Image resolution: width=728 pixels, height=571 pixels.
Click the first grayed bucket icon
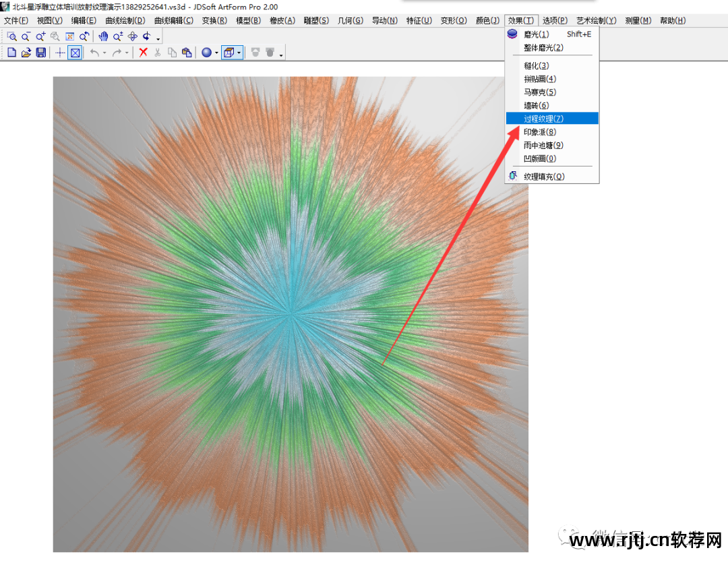click(255, 53)
